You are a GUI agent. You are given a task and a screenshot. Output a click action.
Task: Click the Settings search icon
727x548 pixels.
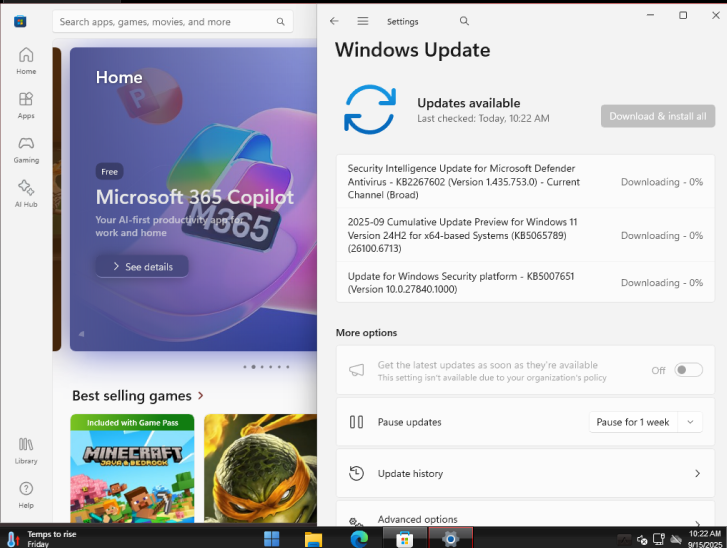tap(464, 21)
